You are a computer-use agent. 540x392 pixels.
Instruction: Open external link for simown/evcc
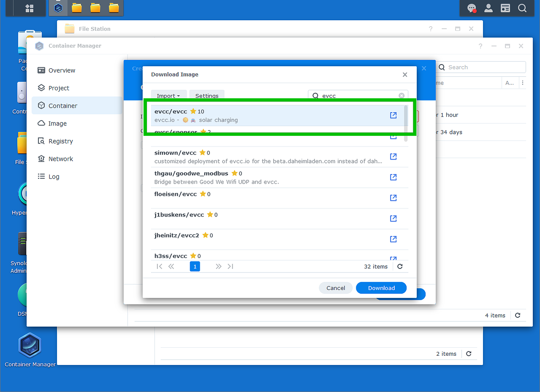tap(393, 157)
